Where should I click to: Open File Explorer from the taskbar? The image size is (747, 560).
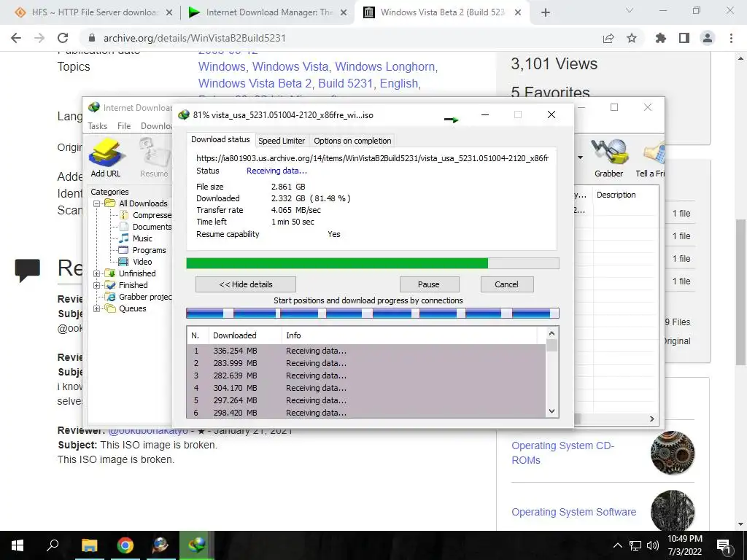click(90, 545)
